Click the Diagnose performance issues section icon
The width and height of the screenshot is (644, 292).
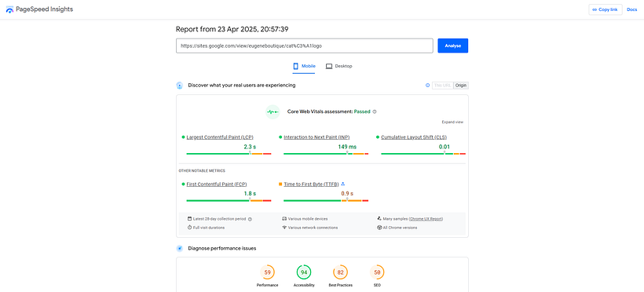click(x=180, y=249)
